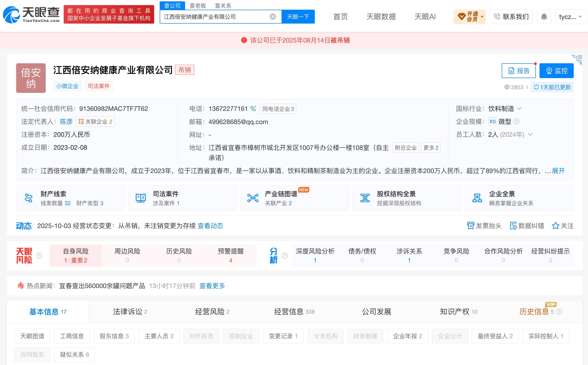The image size is (588, 365).
Task: Click the star icon to 关注
Action: click(555, 226)
